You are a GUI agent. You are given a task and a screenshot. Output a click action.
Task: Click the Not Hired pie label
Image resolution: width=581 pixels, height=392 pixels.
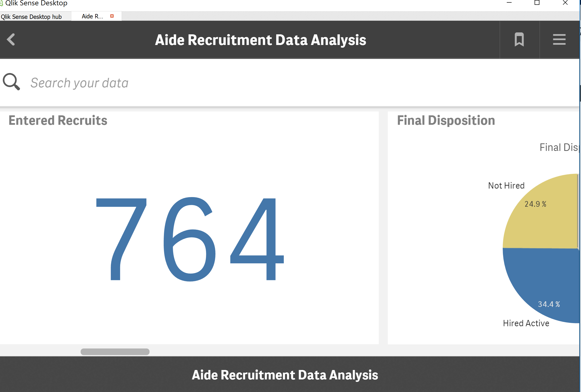point(506,185)
